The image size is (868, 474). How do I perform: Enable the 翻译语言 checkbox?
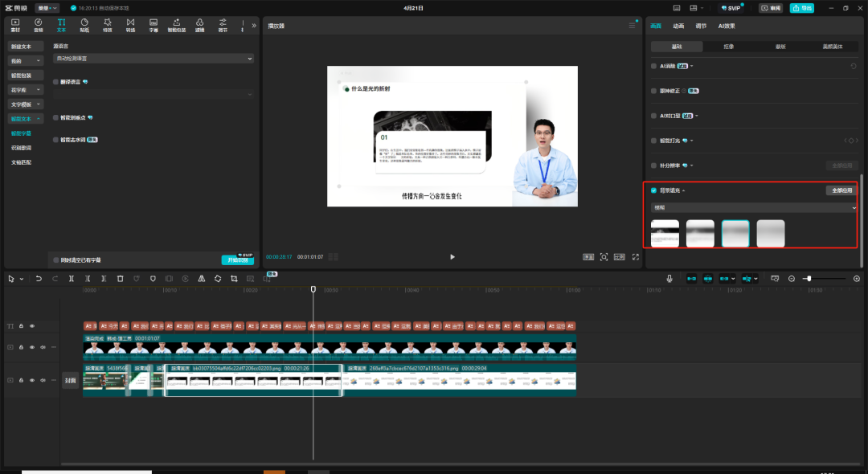(x=55, y=82)
